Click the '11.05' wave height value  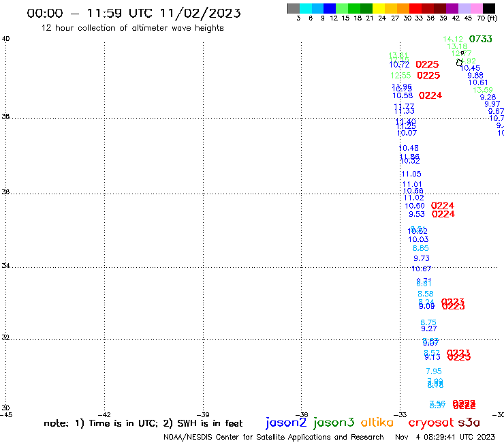411,174
